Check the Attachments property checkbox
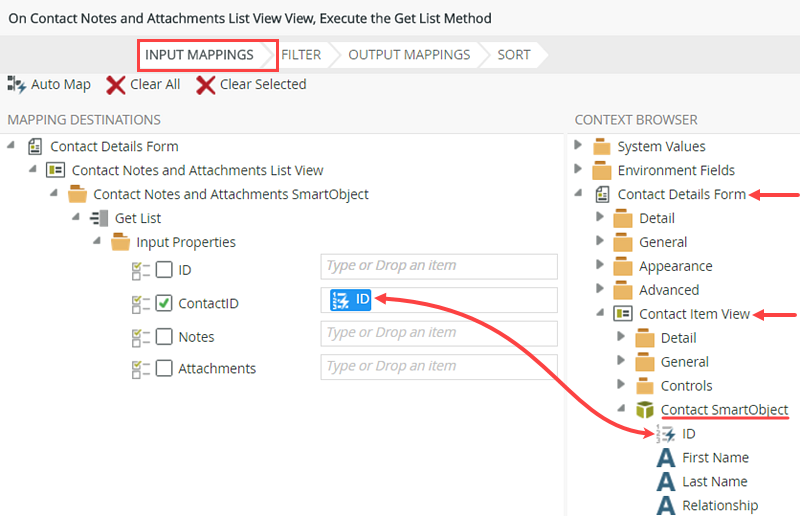Image resolution: width=800 pixels, height=516 pixels. [x=164, y=369]
